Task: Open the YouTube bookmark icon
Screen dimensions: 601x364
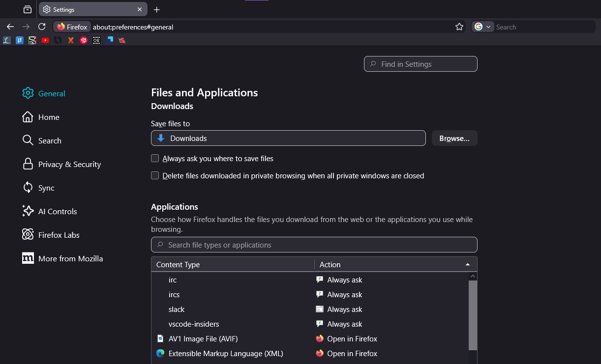Action: [45, 40]
